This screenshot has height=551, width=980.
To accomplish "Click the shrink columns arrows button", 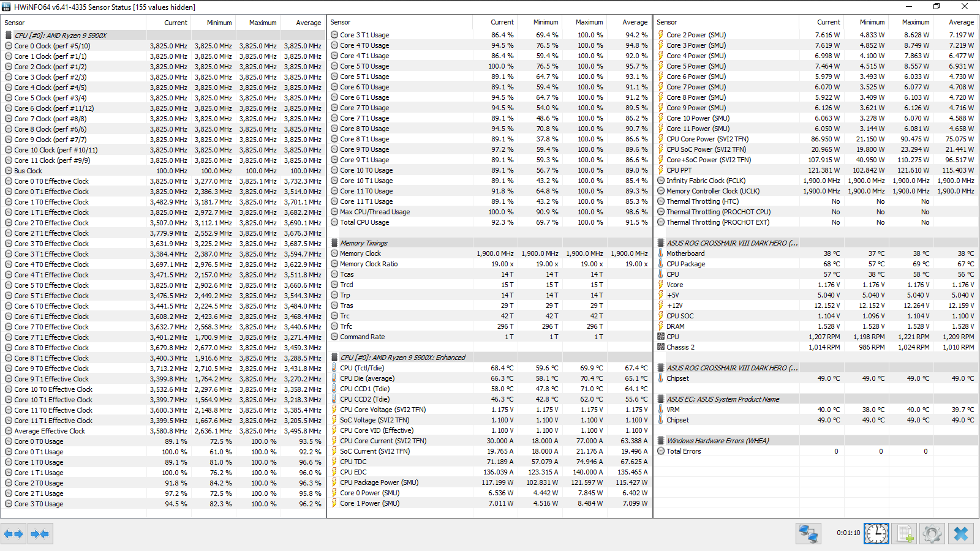I will pos(40,534).
